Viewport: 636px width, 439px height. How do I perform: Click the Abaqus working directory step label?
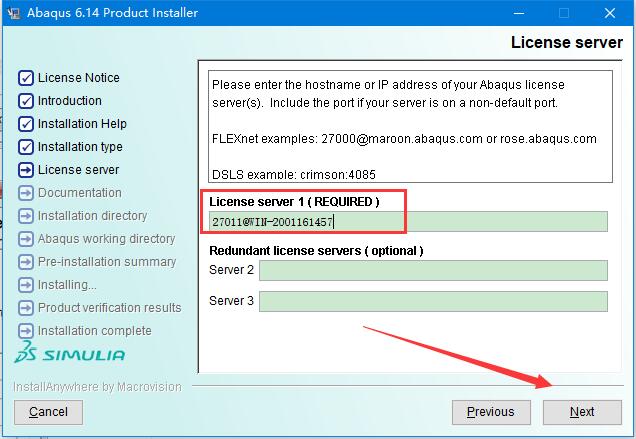(107, 239)
